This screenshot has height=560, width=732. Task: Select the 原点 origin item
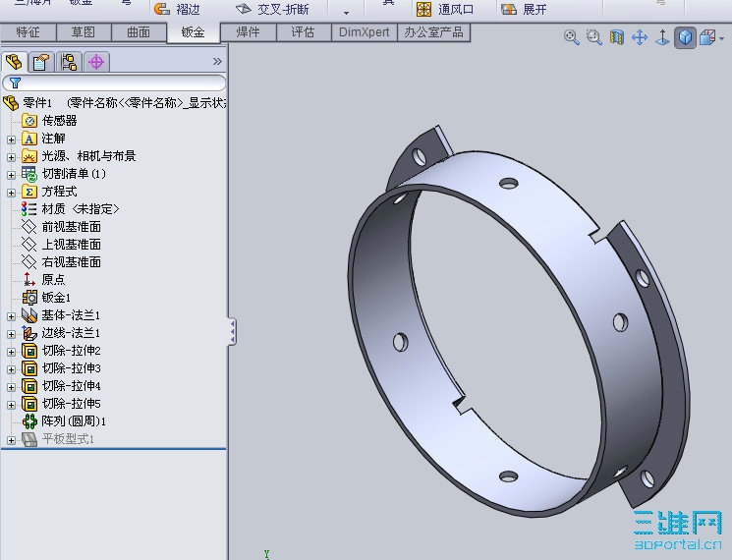click(x=43, y=280)
